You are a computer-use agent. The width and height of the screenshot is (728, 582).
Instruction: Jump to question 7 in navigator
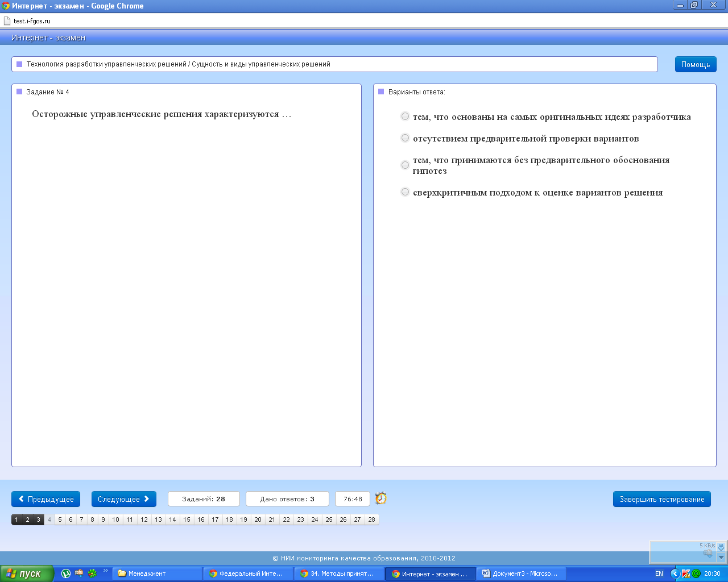tap(81, 519)
